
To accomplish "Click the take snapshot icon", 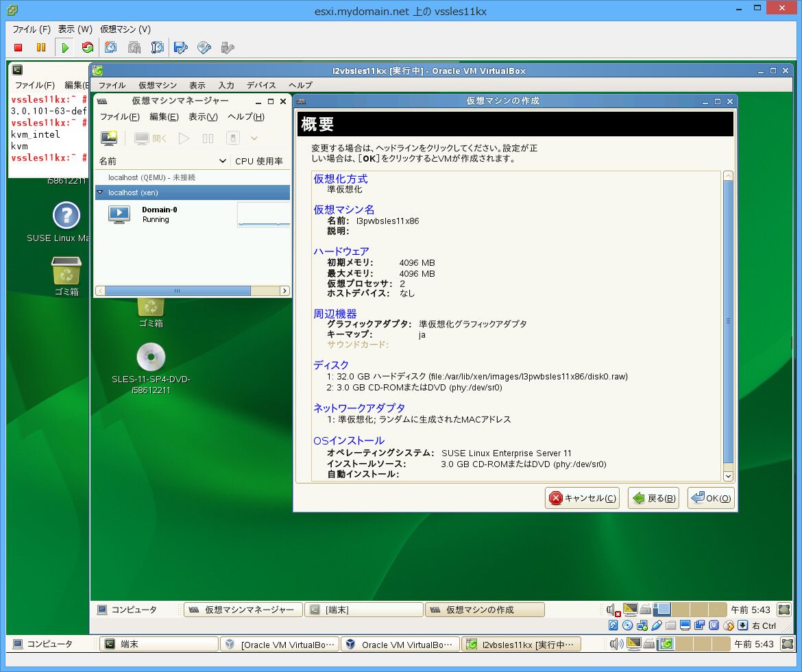I will (110, 47).
